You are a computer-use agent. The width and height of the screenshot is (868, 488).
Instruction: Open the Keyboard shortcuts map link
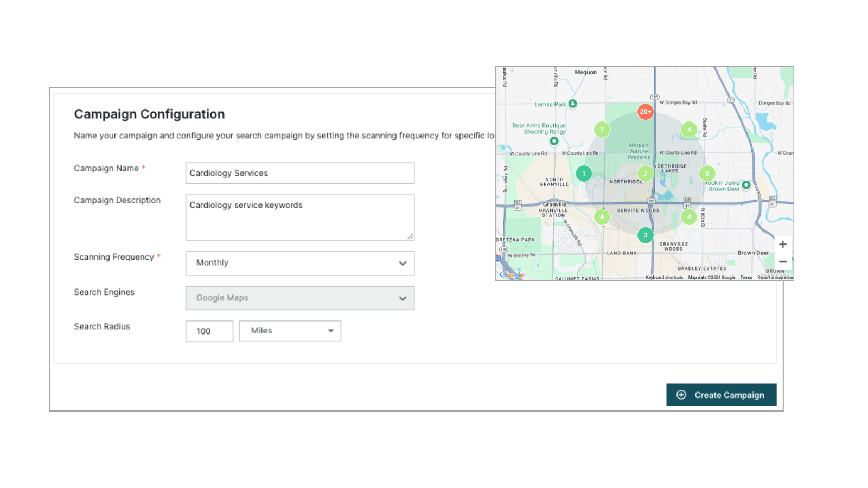click(x=664, y=277)
